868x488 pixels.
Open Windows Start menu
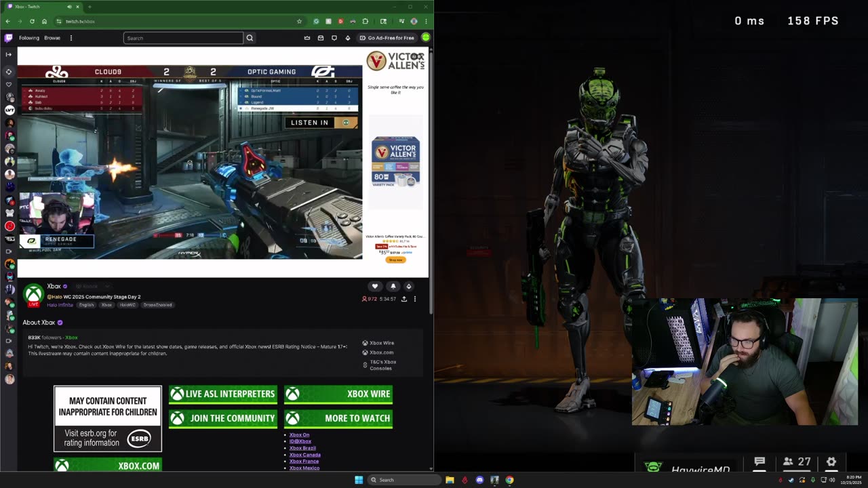[359, 480]
